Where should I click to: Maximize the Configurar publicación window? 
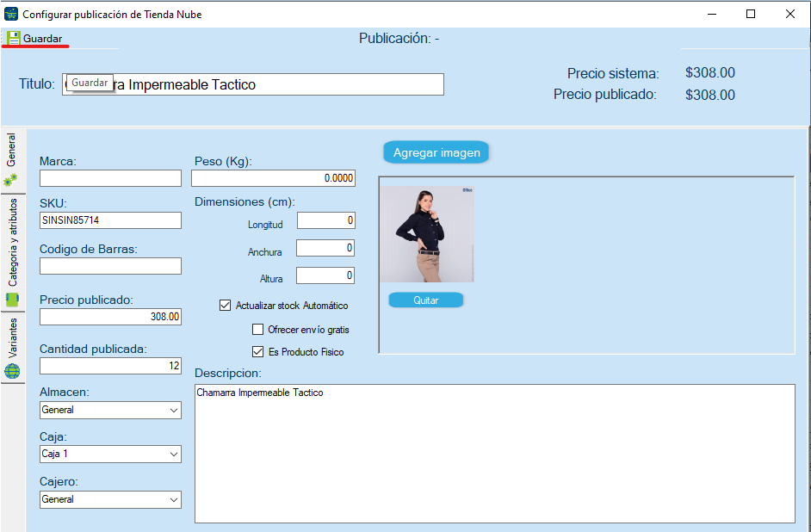pos(751,14)
